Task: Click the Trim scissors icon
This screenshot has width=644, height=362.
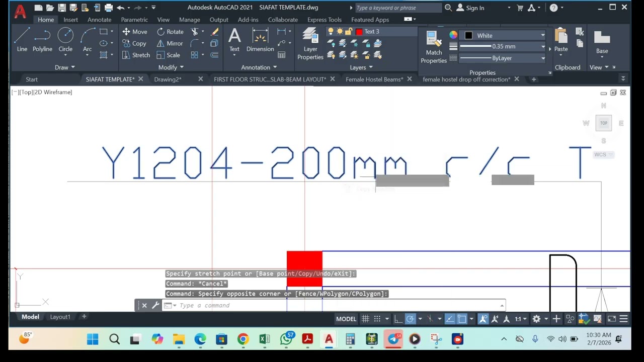Action: pos(195,32)
